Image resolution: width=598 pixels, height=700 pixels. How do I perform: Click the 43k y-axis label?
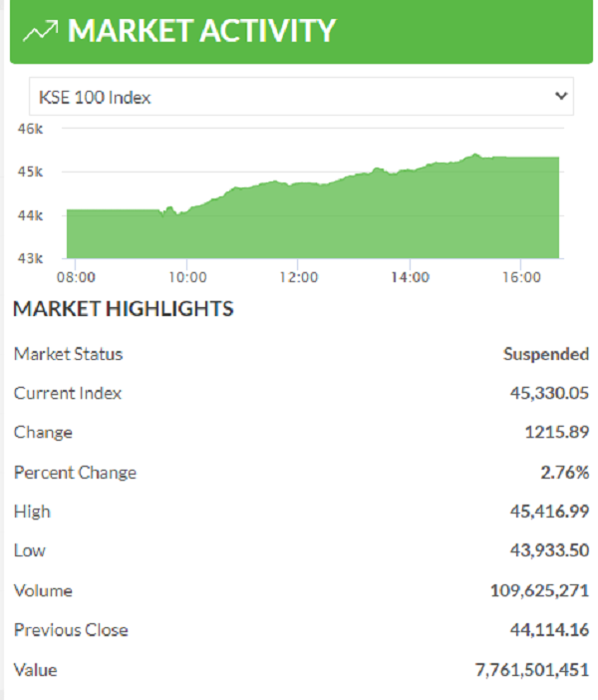[32, 258]
